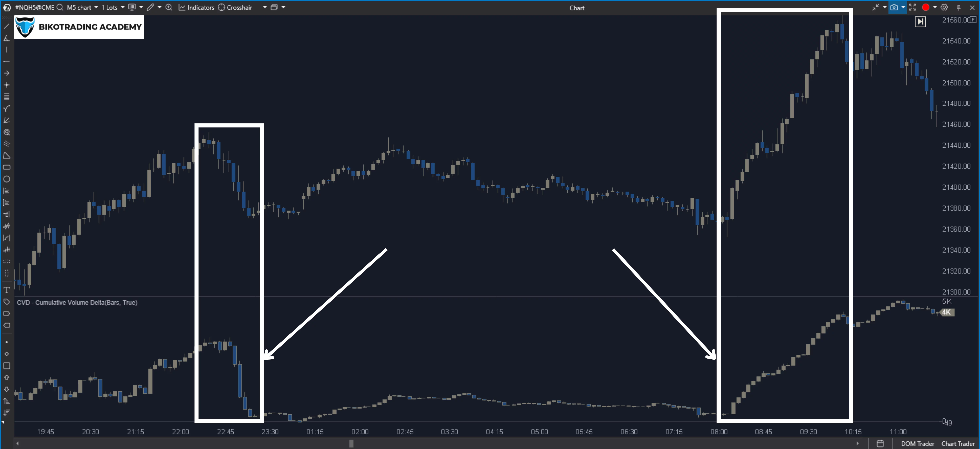Select the arrow ray tool
The width and height of the screenshot is (980, 449).
(7, 73)
